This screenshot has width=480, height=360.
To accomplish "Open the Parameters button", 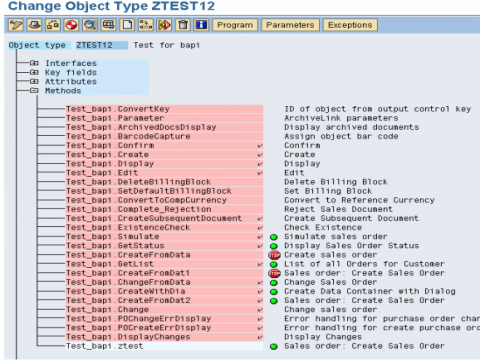I will pos(290,25).
